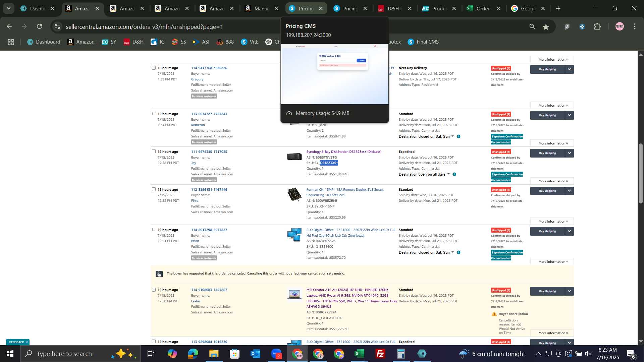Open the ASI bookmark
Viewport: 644px width, 362px height.
201,42
